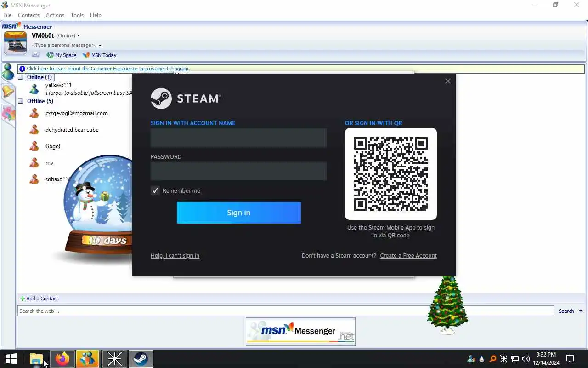Click mv contact icon
Image resolution: width=588 pixels, height=368 pixels.
coord(34,163)
